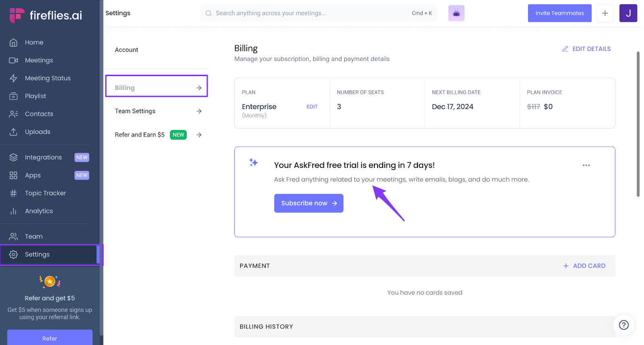This screenshot has width=644, height=345.
Task: Select Account in the settings menu
Action: [126, 50]
